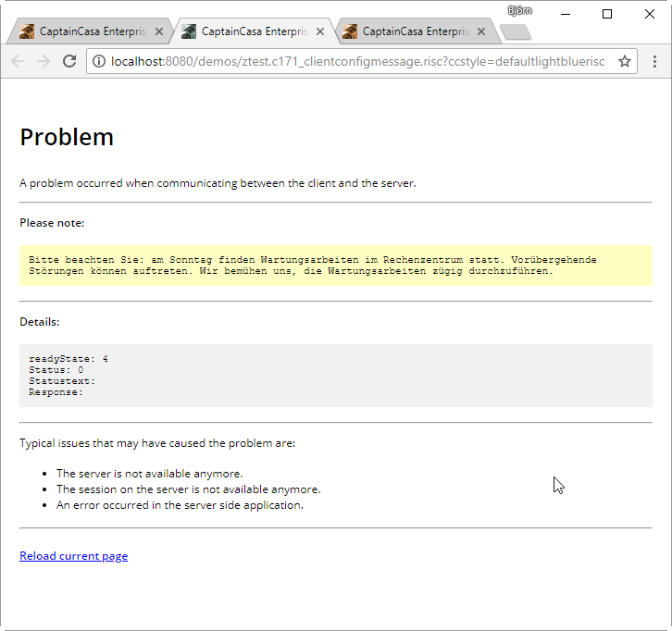The image size is (672, 631).
Task: Close the first CaptainCasa tab
Action: [159, 31]
